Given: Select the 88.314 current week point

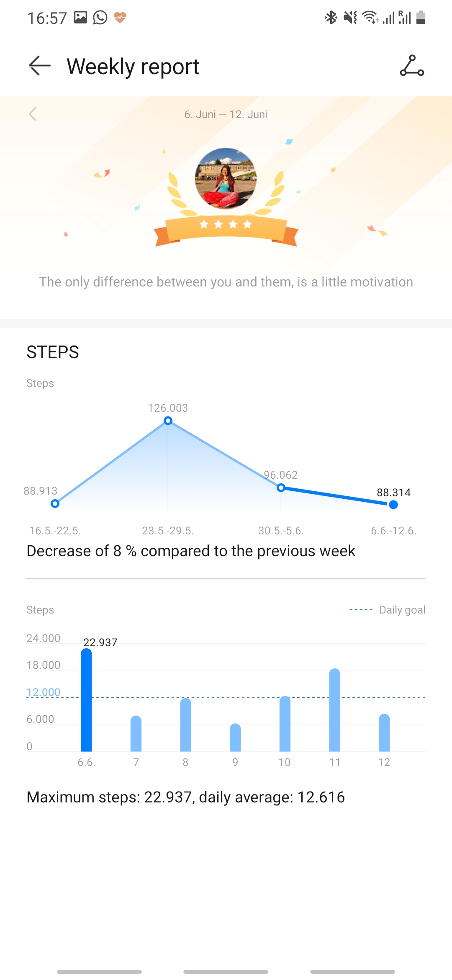Looking at the screenshot, I should pos(393,505).
